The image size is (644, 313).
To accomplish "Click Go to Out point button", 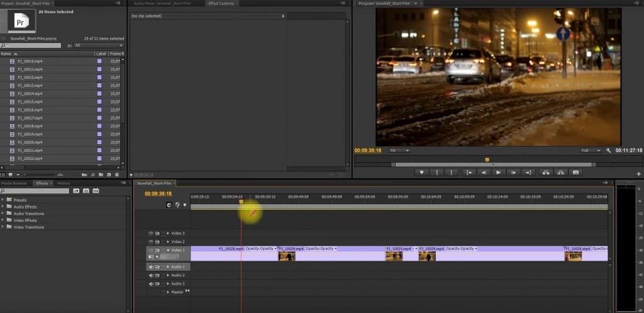I will tap(528, 173).
